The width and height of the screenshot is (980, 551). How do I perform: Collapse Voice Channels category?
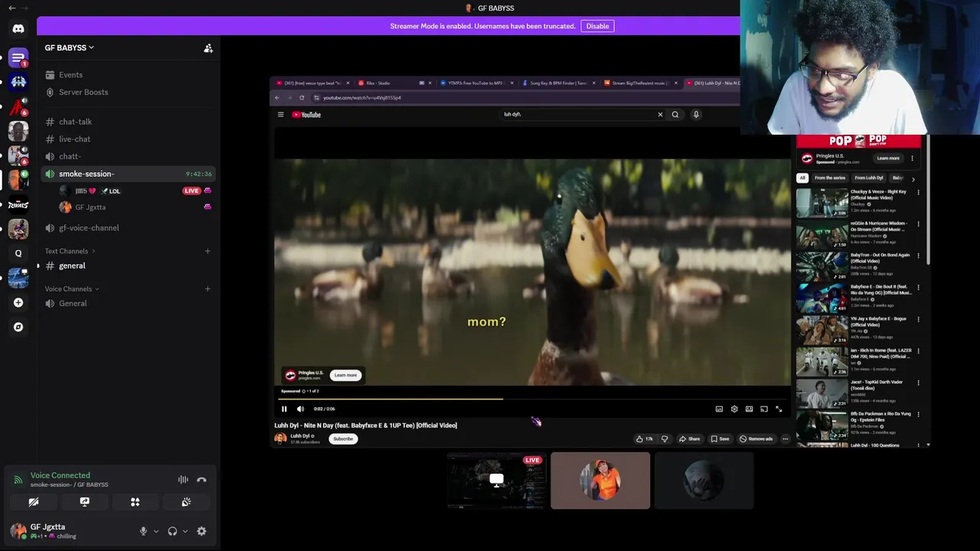coord(72,289)
